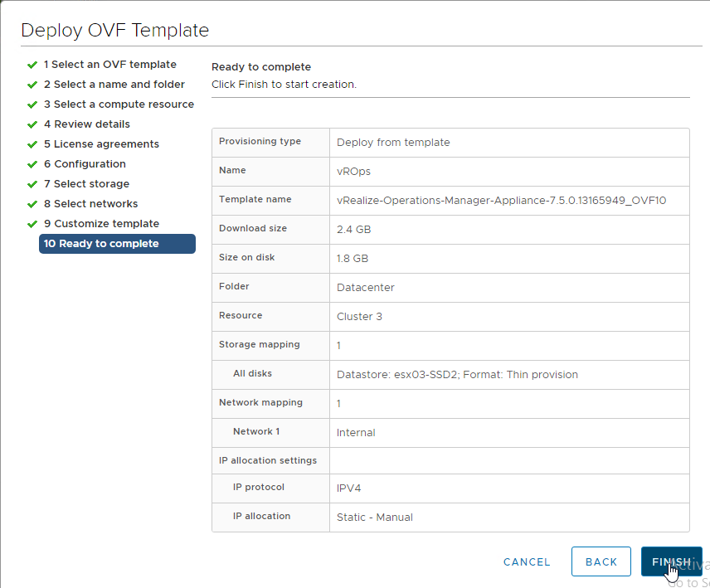
Task: Go back with the BACK button
Action: (x=601, y=561)
